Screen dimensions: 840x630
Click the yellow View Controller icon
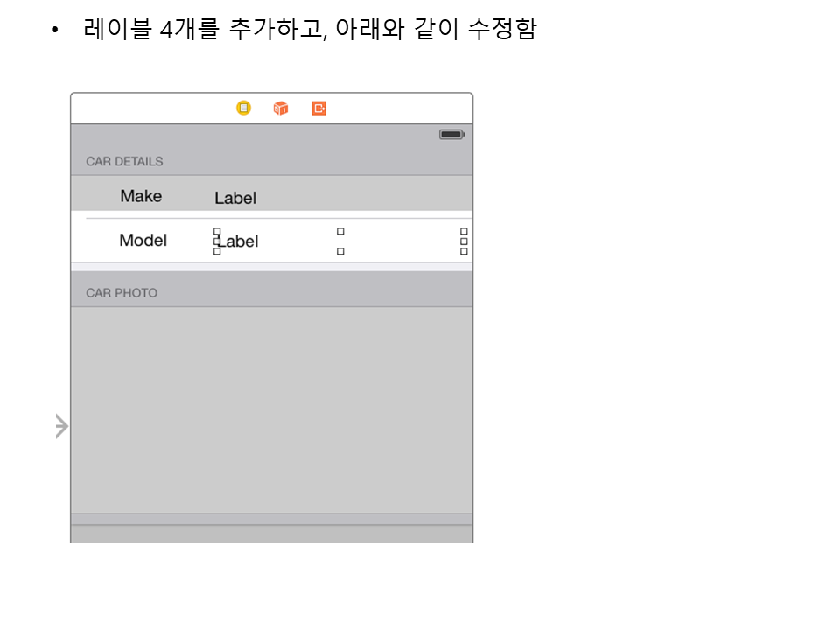coord(243,108)
